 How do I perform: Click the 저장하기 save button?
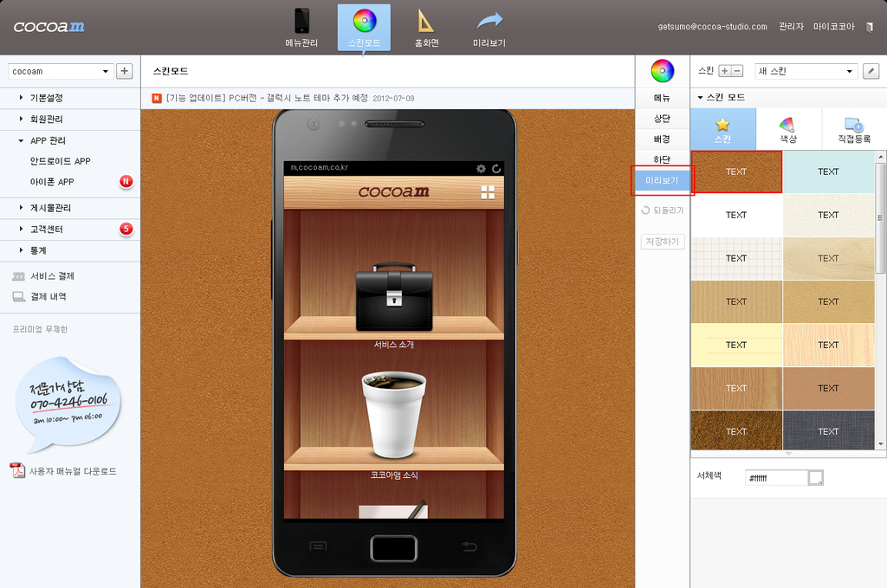(663, 242)
